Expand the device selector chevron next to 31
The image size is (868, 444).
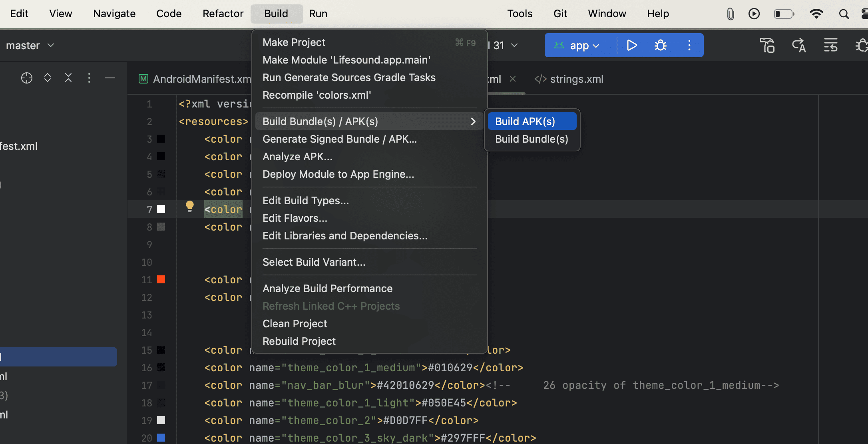pyautogui.click(x=515, y=46)
